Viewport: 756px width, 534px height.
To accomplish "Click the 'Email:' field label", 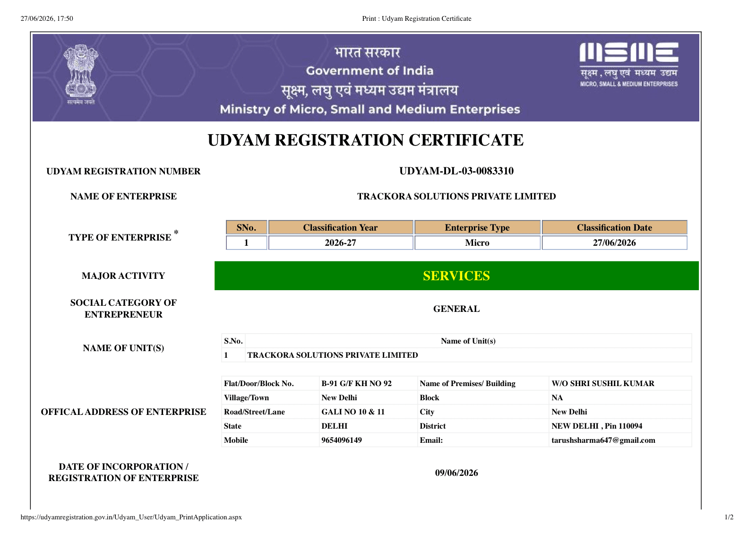I will tap(431, 440).
